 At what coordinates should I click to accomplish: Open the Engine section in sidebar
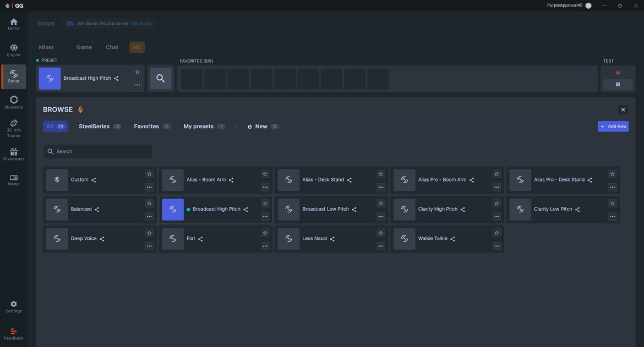click(14, 50)
